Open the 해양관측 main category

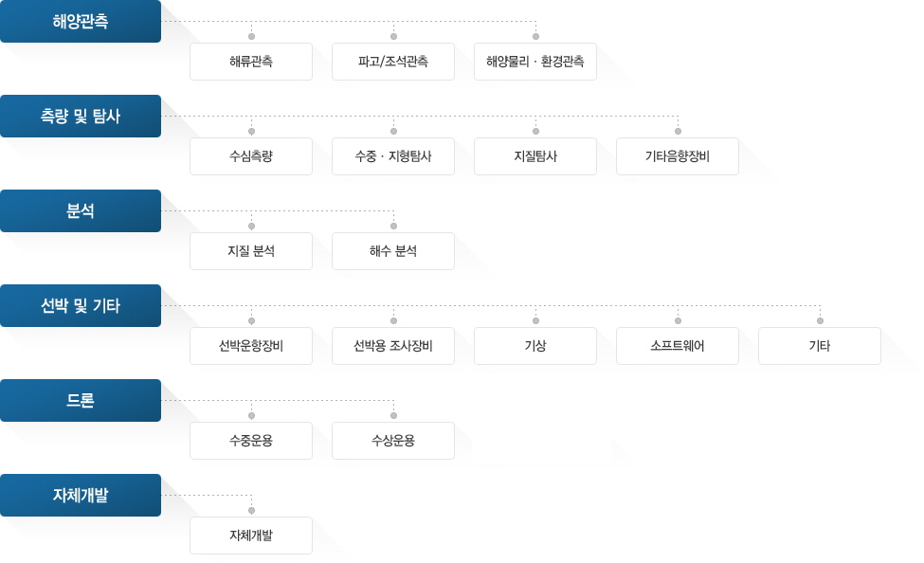coord(81,21)
